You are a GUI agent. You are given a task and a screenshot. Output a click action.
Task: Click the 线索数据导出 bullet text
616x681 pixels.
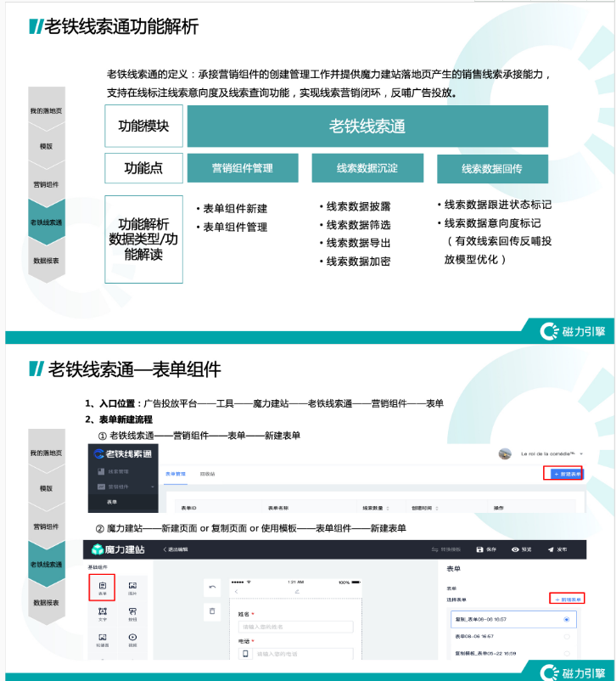point(358,243)
